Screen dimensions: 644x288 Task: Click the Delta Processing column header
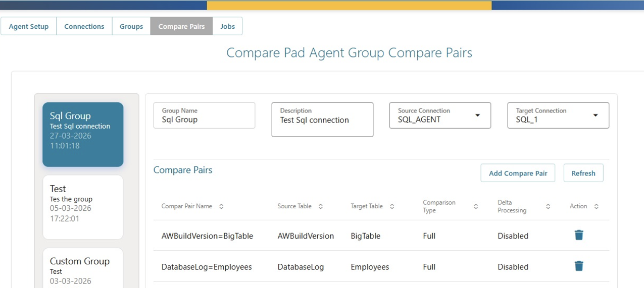click(512, 206)
